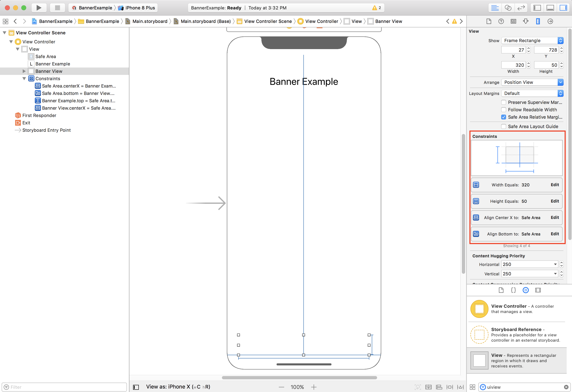Check Follow Readable Width
Screen dimensions: 572x392
[x=504, y=110]
